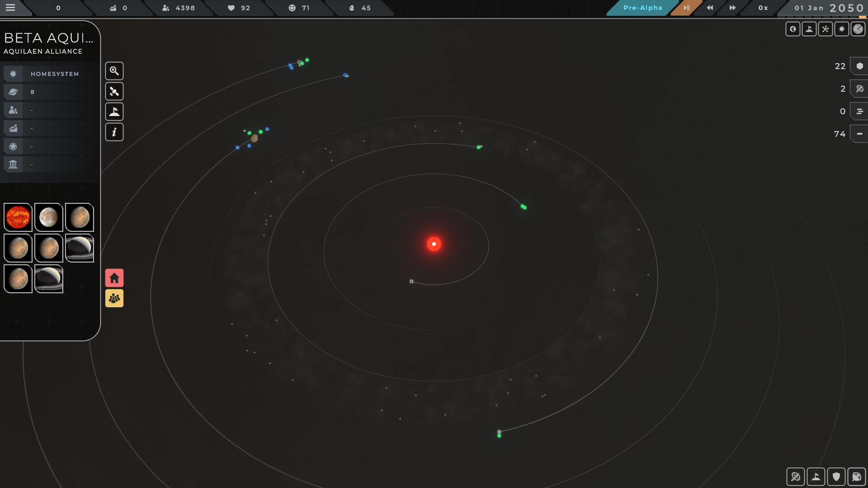868x488 pixels.
Task: Click the zoom magnifier tool icon
Action: tap(114, 71)
